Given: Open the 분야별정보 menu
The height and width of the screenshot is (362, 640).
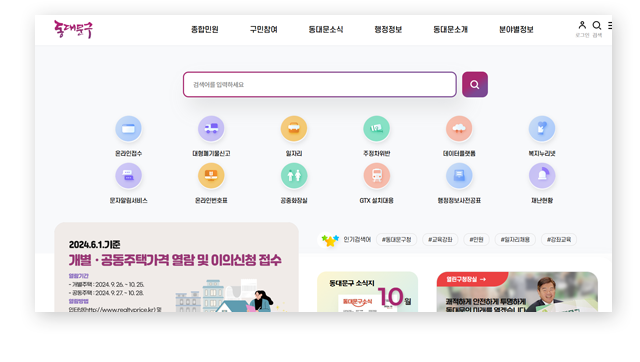Looking at the screenshot, I should click(516, 29).
